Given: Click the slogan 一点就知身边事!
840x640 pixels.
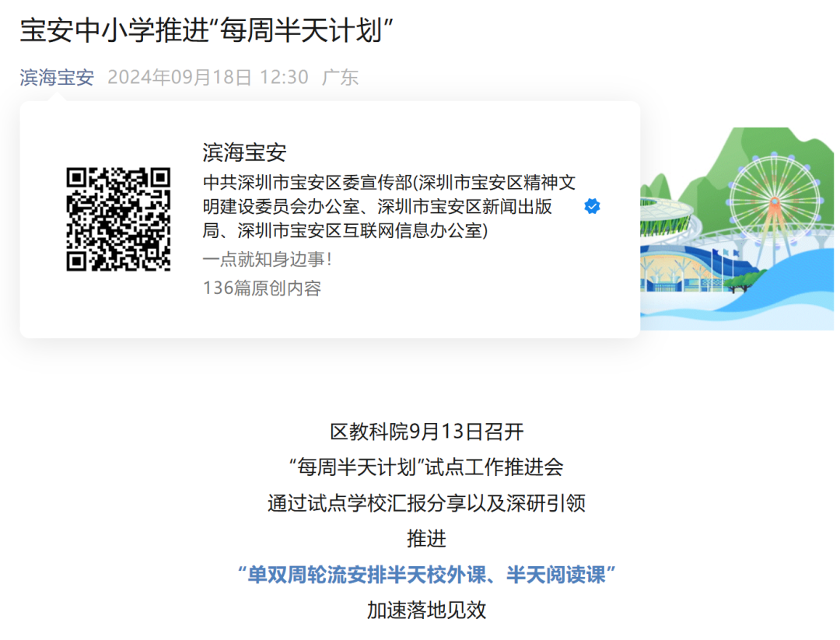Looking at the screenshot, I should pyautogui.click(x=268, y=260).
